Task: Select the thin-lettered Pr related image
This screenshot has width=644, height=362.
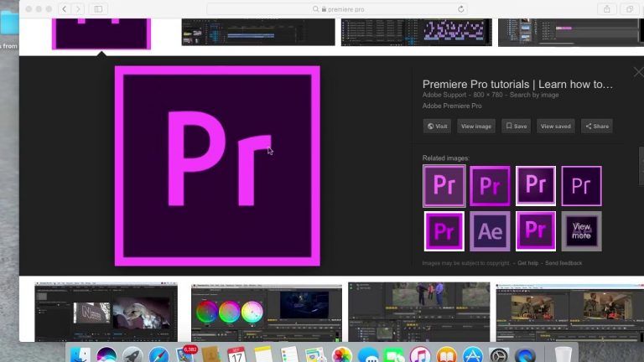Action: (x=582, y=186)
